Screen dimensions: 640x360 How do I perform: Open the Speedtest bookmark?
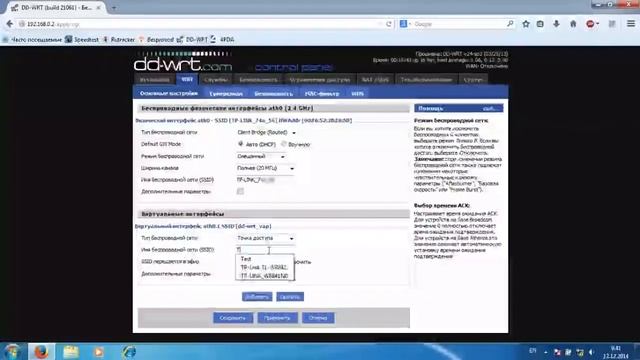tap(82, 40)
